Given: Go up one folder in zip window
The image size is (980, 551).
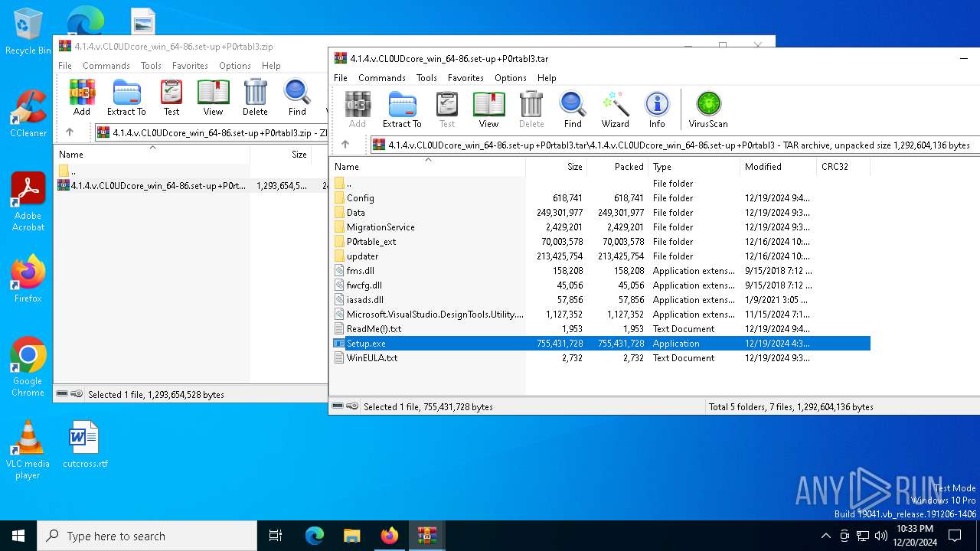Looking at the screenshot, I should coord(70,132).
